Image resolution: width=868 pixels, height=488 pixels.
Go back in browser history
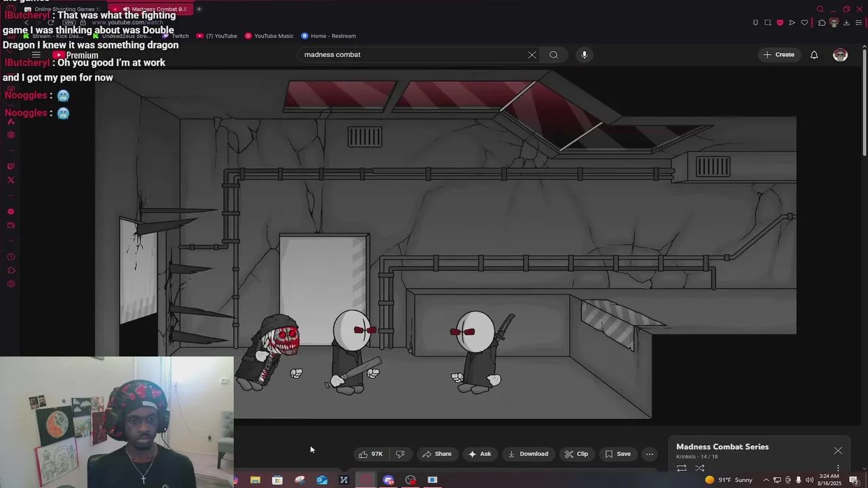[26, 22]
